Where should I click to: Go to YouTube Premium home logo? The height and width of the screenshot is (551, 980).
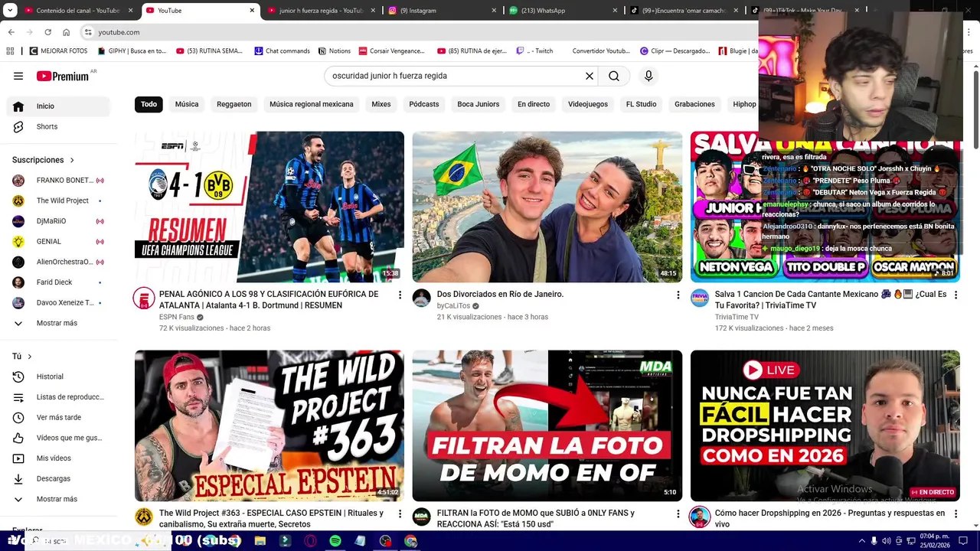(63, 76)
